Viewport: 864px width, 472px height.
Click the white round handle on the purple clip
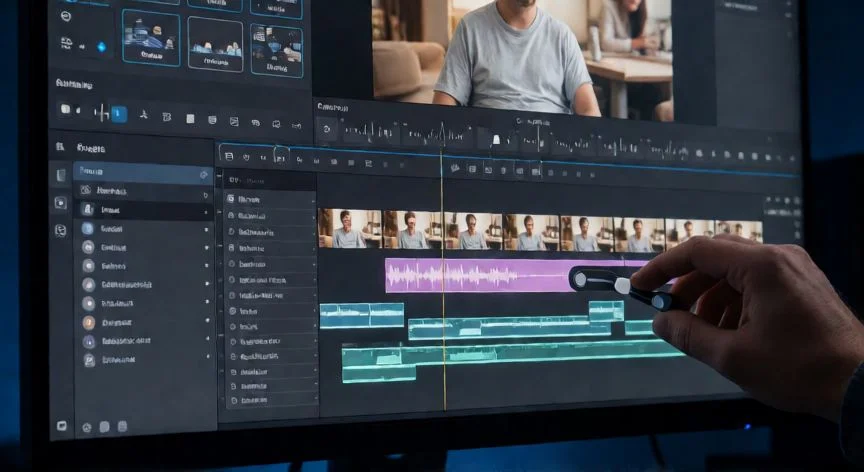click(580, 280)
